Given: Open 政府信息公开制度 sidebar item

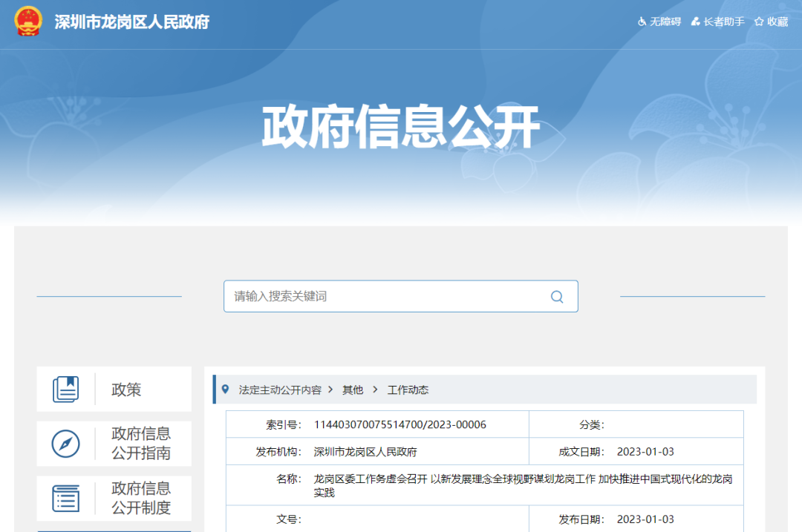Looking at the screenshot, I should tap(114, 499).
